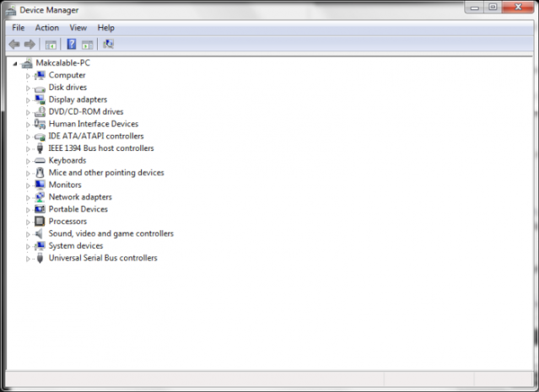Open the File menu

[x=19, y=28]
